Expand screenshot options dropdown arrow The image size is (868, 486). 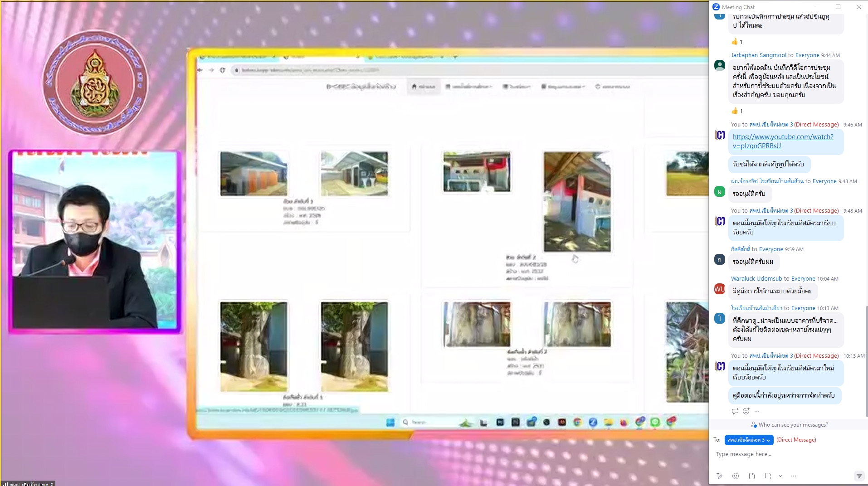pos(780,476)
